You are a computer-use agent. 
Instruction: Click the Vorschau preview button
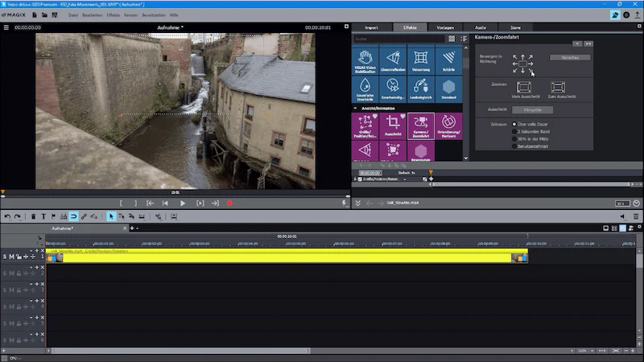tap(570, 57)
